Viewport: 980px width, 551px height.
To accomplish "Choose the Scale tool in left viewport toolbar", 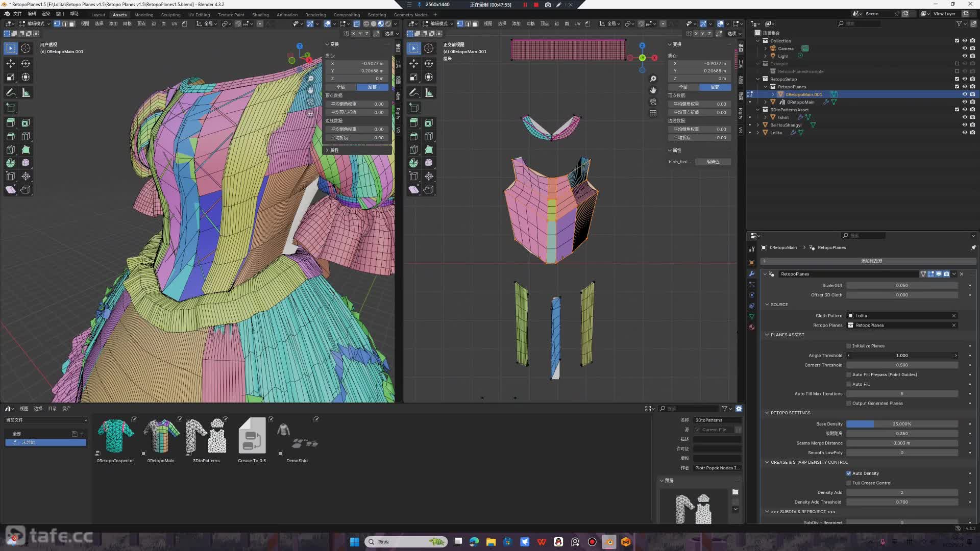I will tap(10, 77).
